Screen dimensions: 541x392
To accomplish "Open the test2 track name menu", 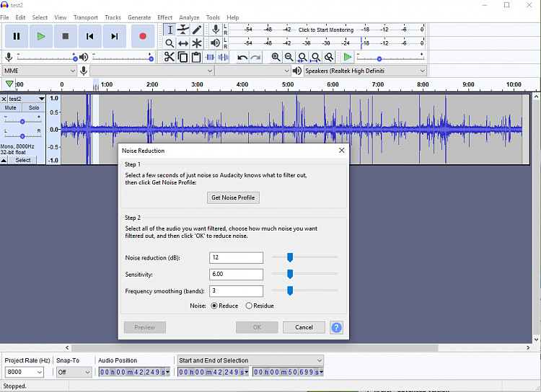I will (x=27, y=99).
